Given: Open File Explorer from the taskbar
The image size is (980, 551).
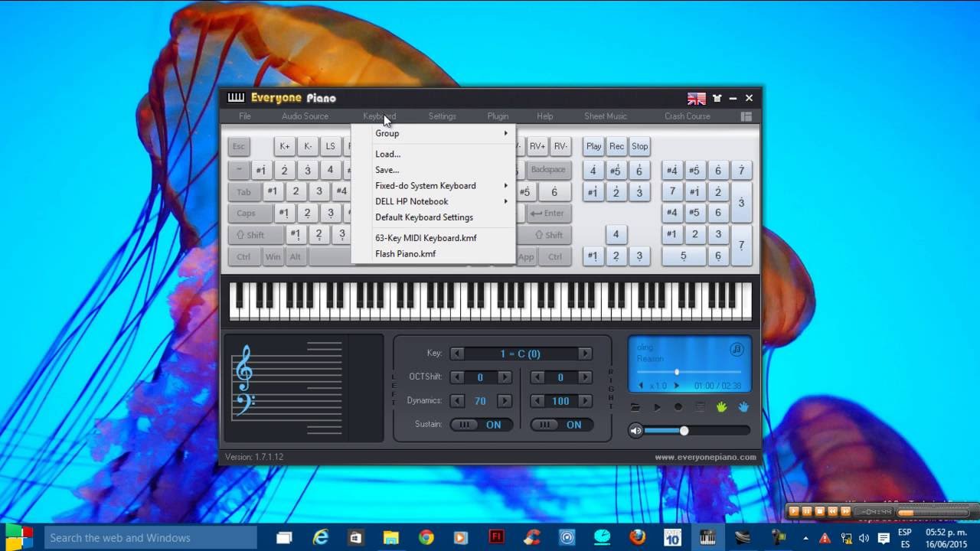Looking at the screenshot, I should tap(390, 537).
